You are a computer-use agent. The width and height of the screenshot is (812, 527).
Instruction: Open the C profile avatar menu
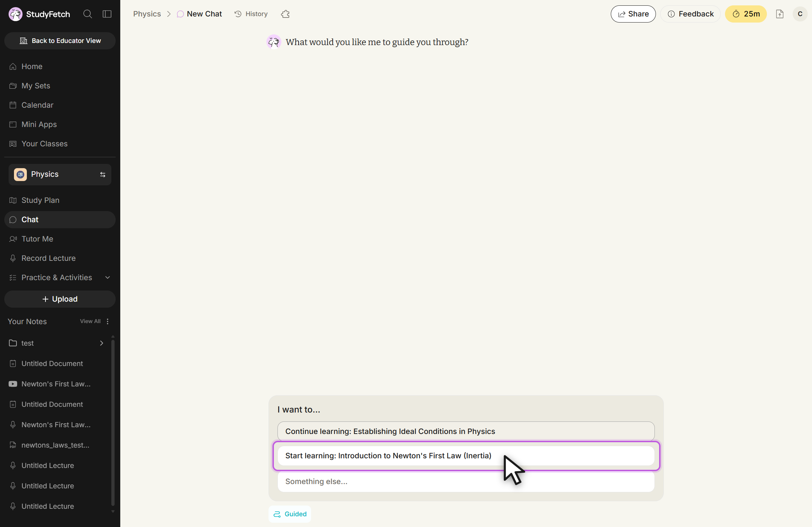tap(800, 14)
